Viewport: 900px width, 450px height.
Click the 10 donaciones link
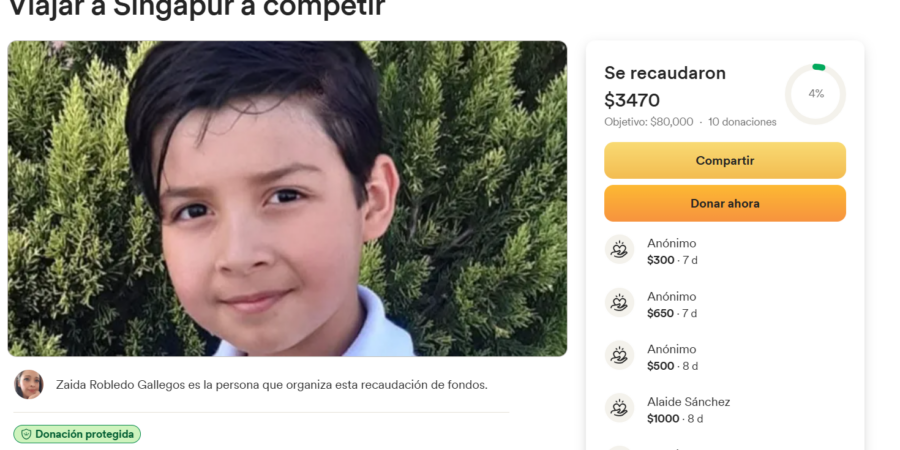pyautogui.click(x=742, y=122)
